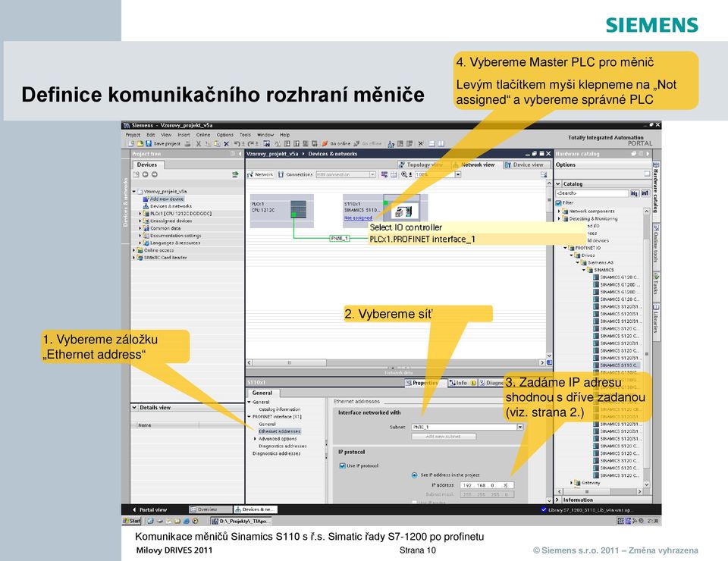This screenshot has height=561, width=728.
Task: Open the Options menu
Action: pyautogui.click(x=224, y=135)
